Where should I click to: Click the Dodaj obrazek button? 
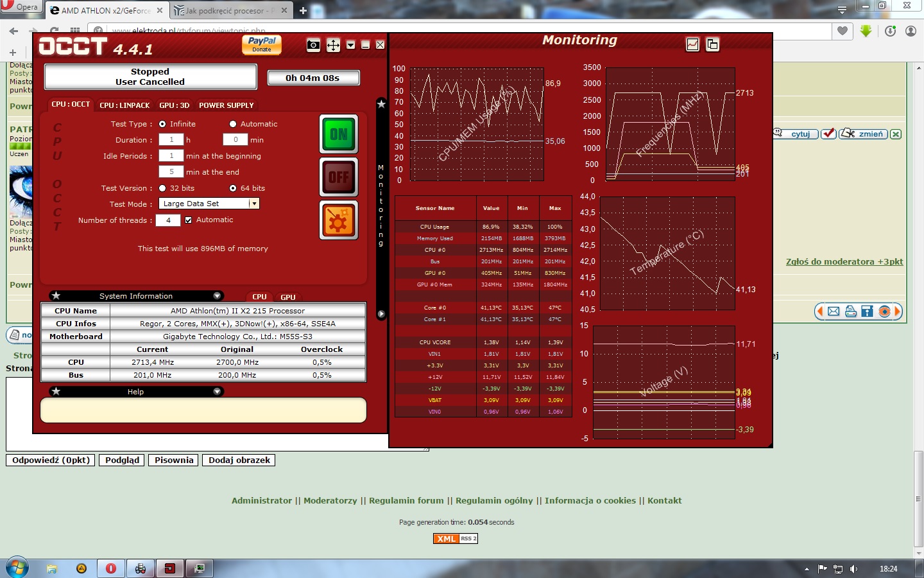coord(239,460)
